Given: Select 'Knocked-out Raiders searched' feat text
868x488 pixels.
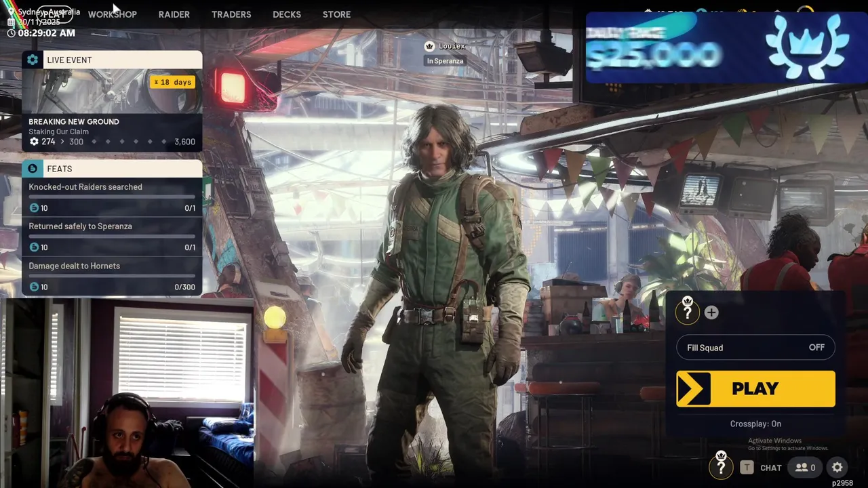Looking at the screenshot, I should point(85,187).
